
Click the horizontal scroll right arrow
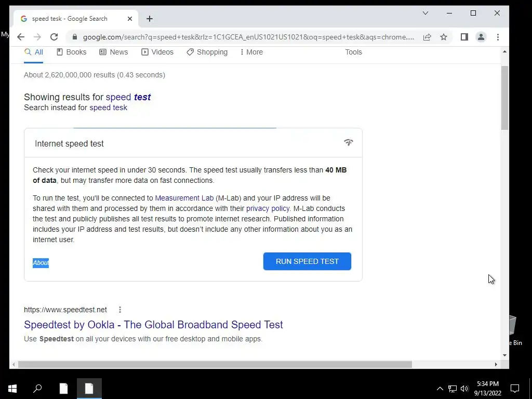click(496, 364)
